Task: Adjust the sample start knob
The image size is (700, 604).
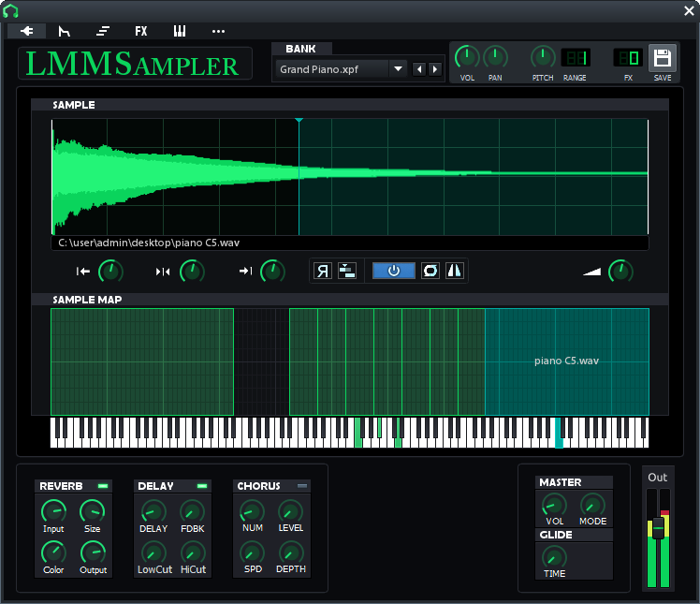Action: coord(110,272)
